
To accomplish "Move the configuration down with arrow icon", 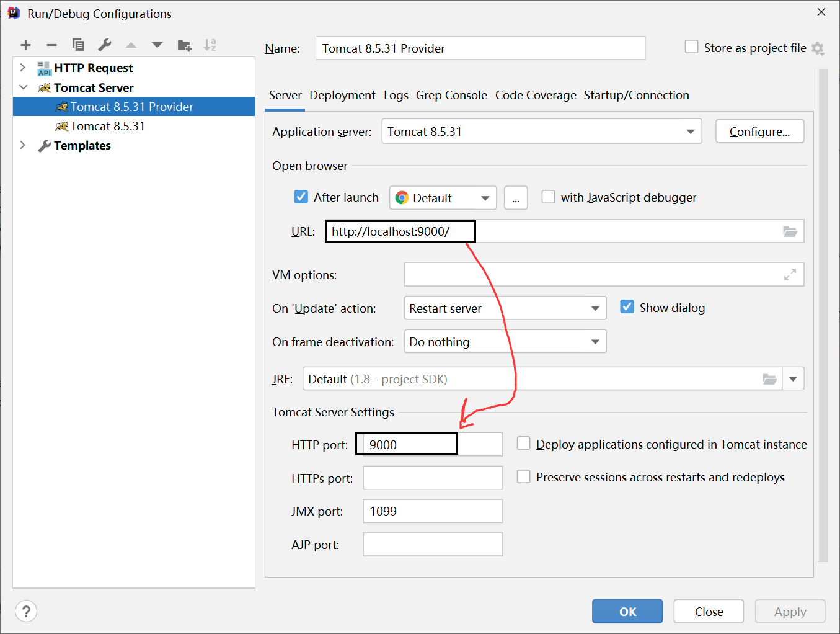I will point(157,45).
